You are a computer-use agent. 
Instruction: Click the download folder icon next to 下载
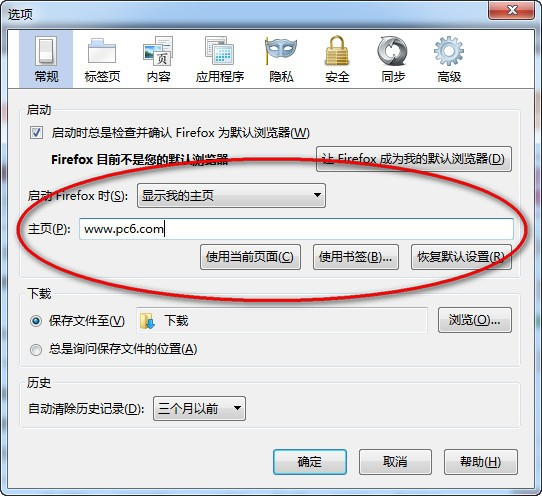(147, 321)
